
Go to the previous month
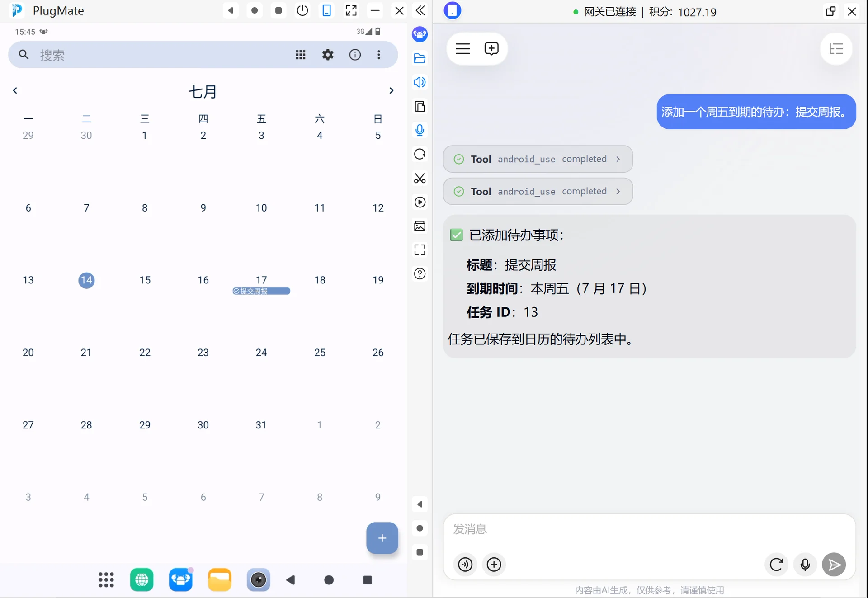(15, 90)
